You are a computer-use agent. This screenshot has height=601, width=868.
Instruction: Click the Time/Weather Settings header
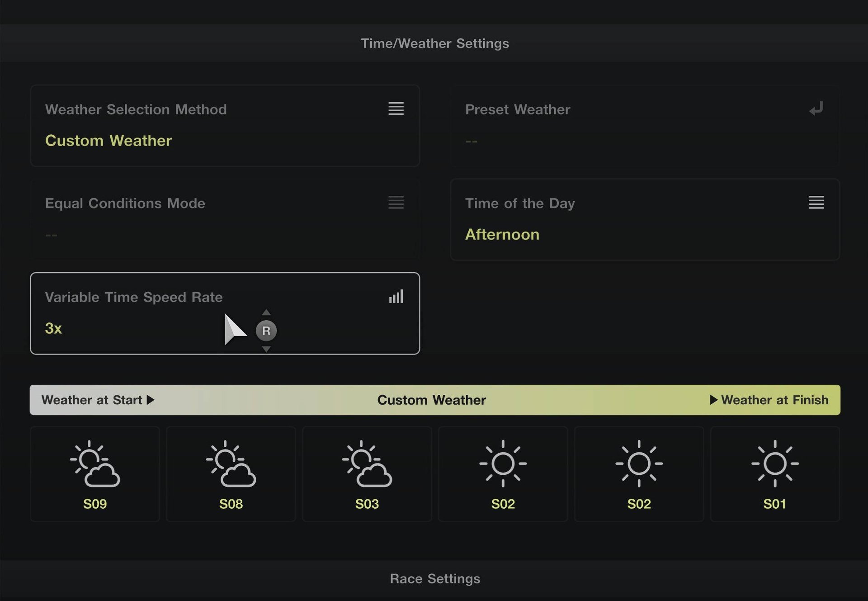434,43
